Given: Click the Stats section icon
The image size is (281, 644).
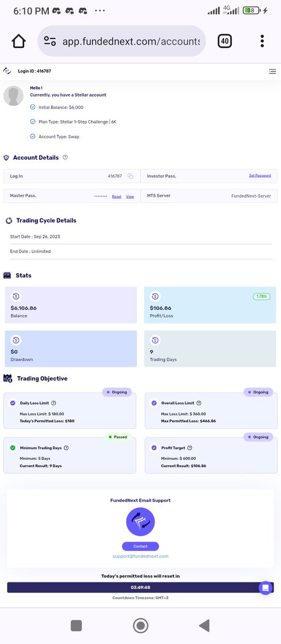Looking at the screenshot, I should [7, 275].
